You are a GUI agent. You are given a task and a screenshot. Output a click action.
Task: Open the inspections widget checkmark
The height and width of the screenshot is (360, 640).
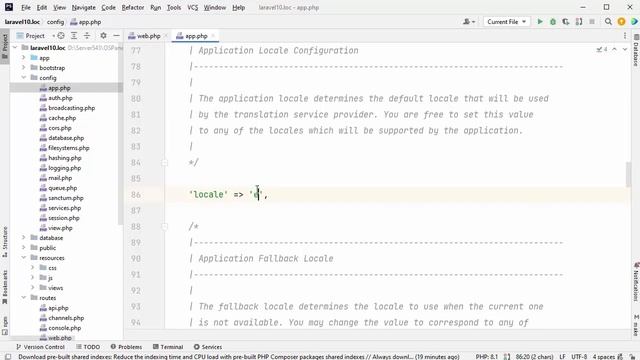click(x=602, y=49)
